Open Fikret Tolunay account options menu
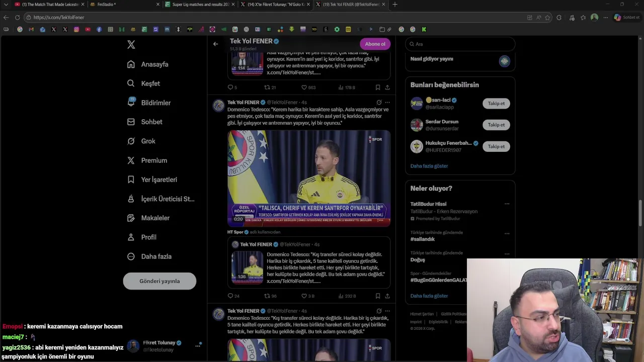Viewport: 644px width, 362px height. [198, 346]
